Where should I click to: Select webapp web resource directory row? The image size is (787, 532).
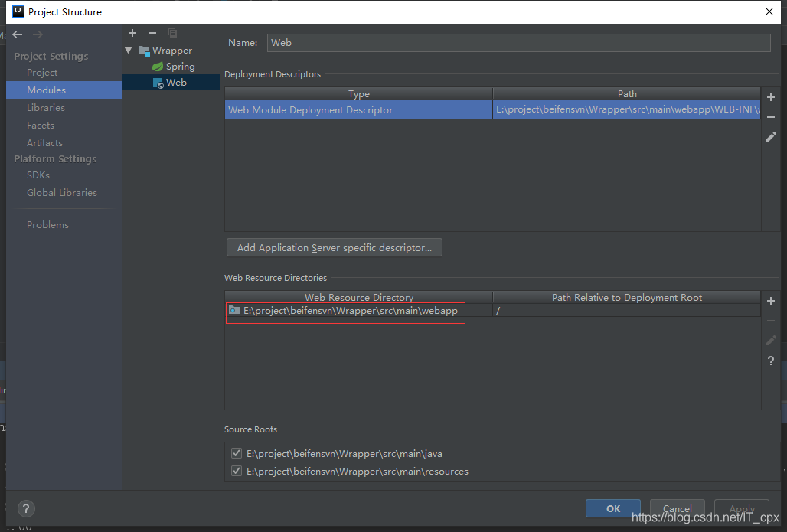492,310
